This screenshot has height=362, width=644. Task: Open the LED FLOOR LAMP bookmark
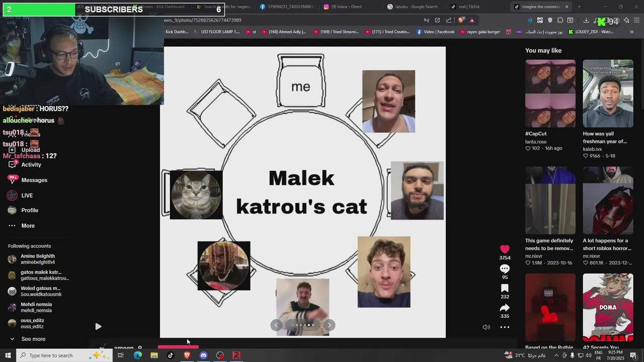[216, 32]
